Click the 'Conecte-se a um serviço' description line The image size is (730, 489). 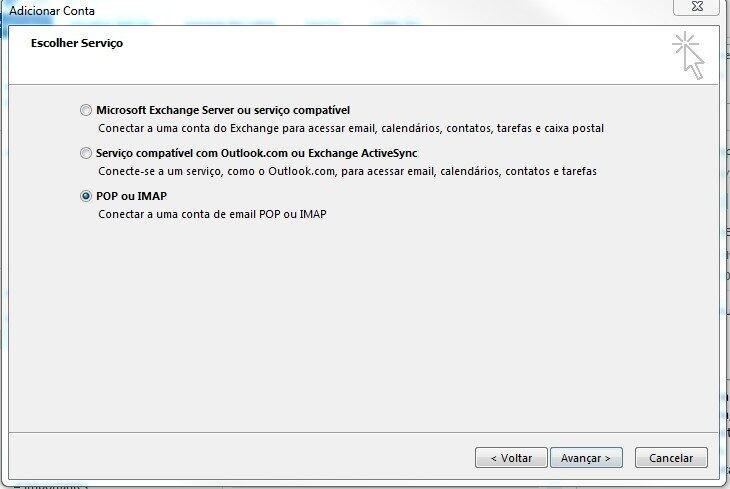coord(347,171)
